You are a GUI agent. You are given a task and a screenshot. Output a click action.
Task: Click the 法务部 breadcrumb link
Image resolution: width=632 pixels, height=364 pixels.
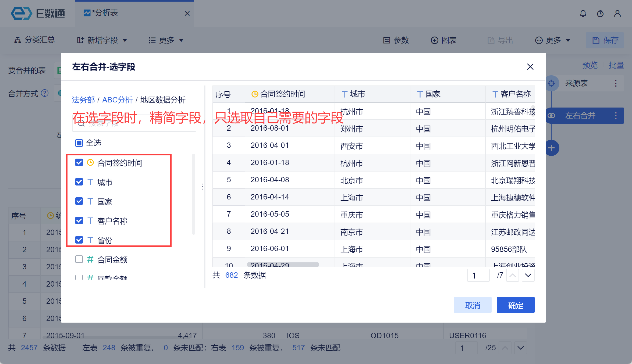point(83,100)
